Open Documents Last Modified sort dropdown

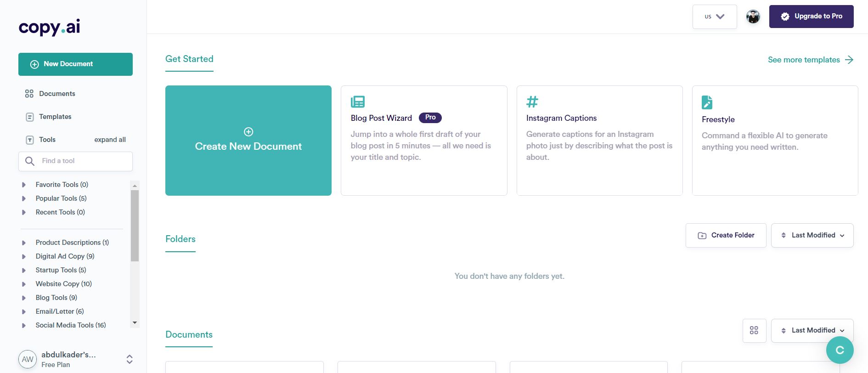[812, 330]
